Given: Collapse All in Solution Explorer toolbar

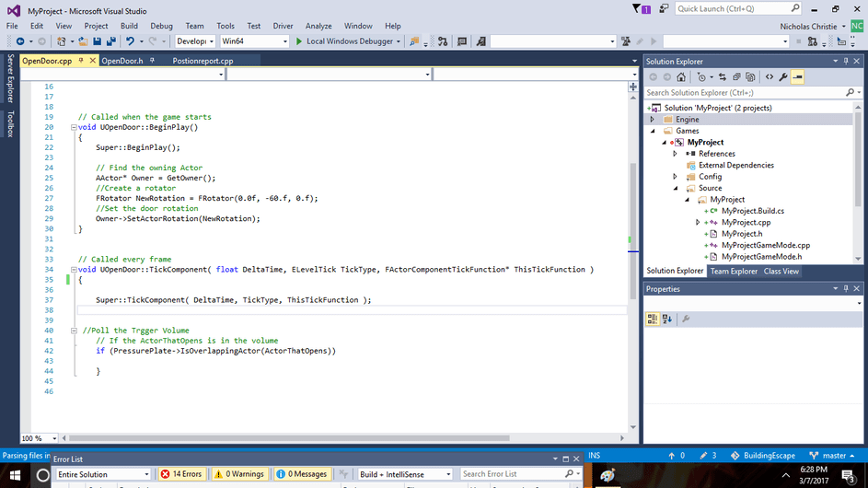Looking at the screenshot, I should (x=736, y=77).
